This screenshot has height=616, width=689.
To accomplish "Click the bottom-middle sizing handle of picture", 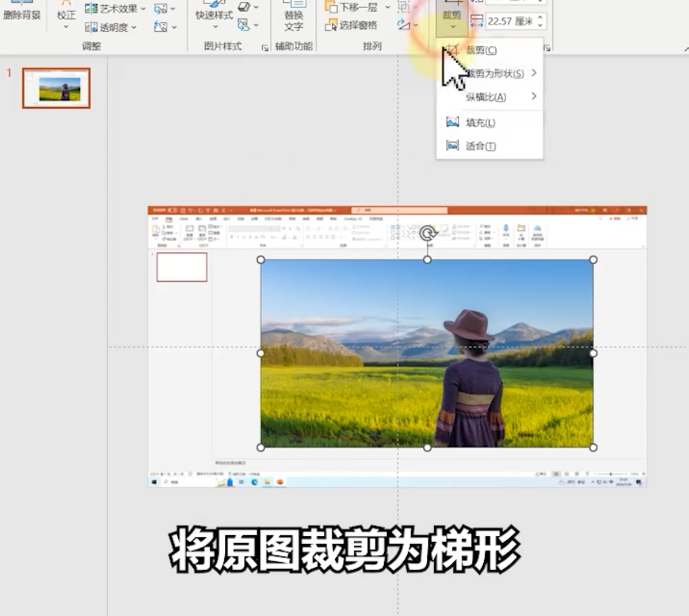I will [x=427, y=448].
